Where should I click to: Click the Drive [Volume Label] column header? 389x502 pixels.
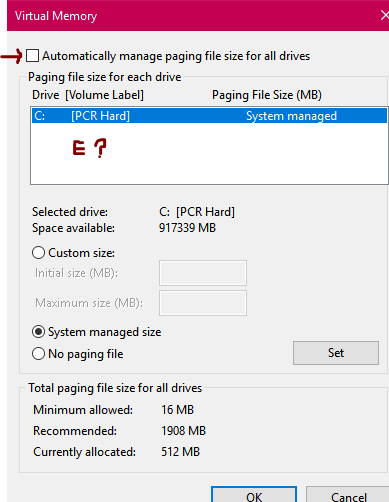88,95
